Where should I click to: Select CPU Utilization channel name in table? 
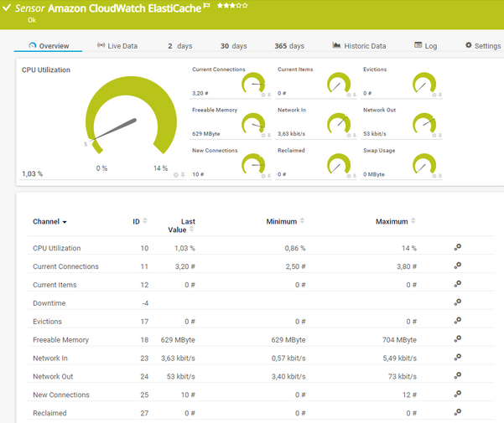[57, 248]
